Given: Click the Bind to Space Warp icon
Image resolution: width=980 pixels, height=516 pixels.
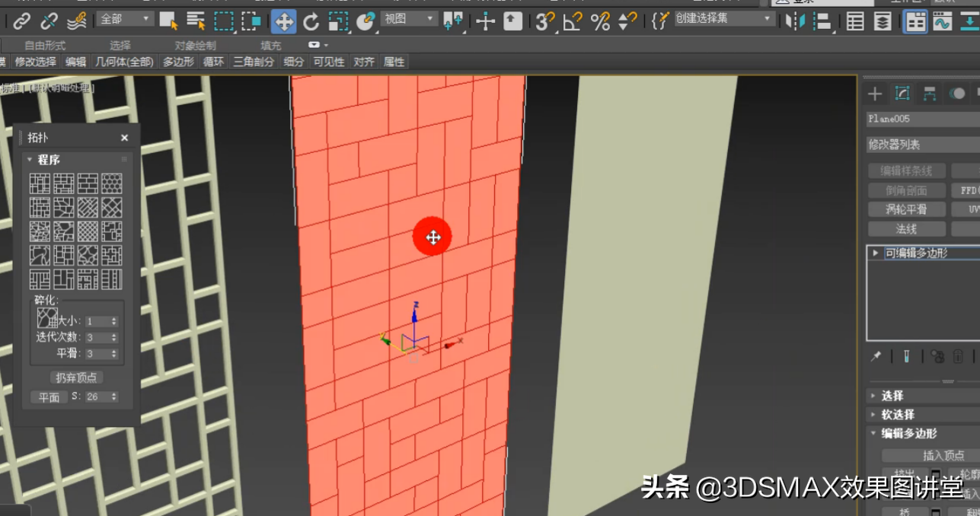Looking at the screenshot, I should click(76, 21).
